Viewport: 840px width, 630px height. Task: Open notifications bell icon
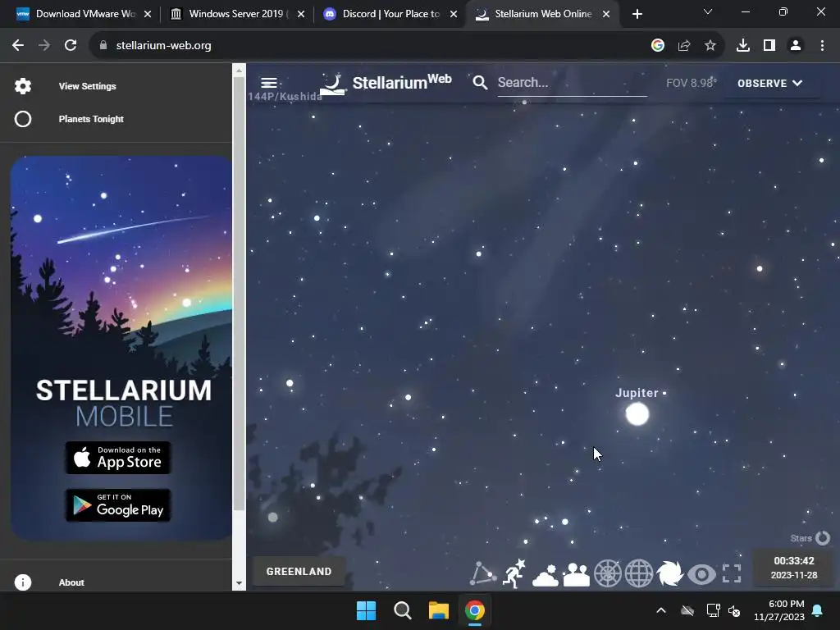pos(818,610)
